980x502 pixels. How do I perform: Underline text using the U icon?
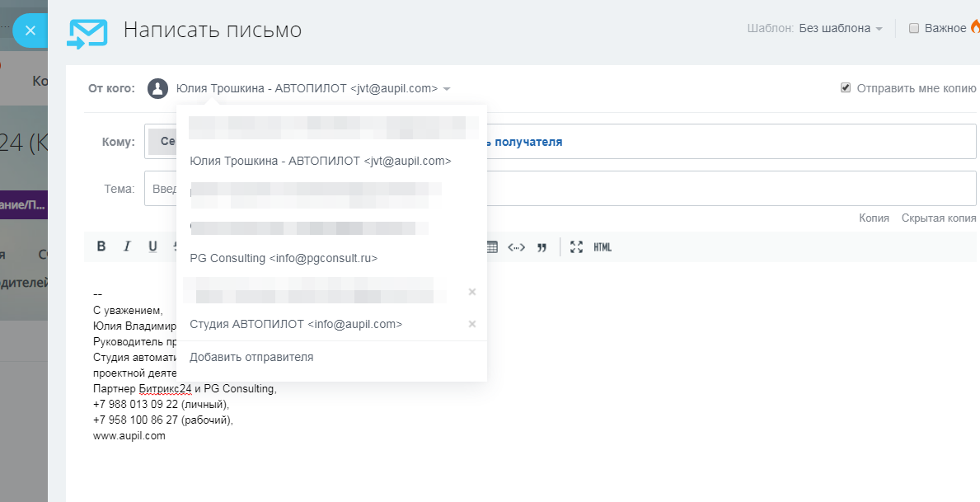[152, 246]
